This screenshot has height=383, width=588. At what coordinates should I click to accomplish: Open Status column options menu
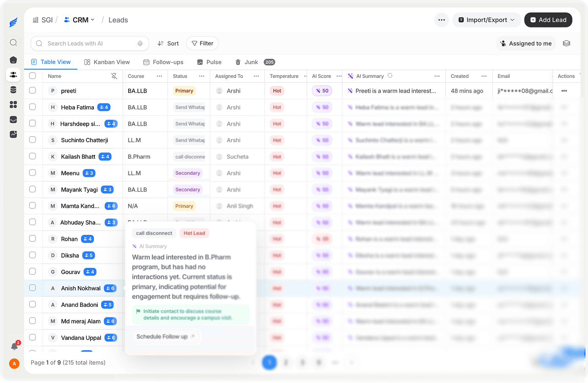coord(202,76)
